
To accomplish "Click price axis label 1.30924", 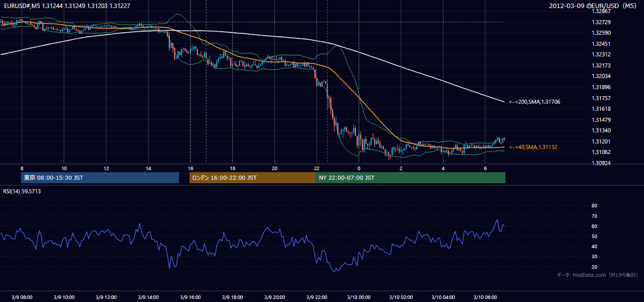I will tap(601, 163).
